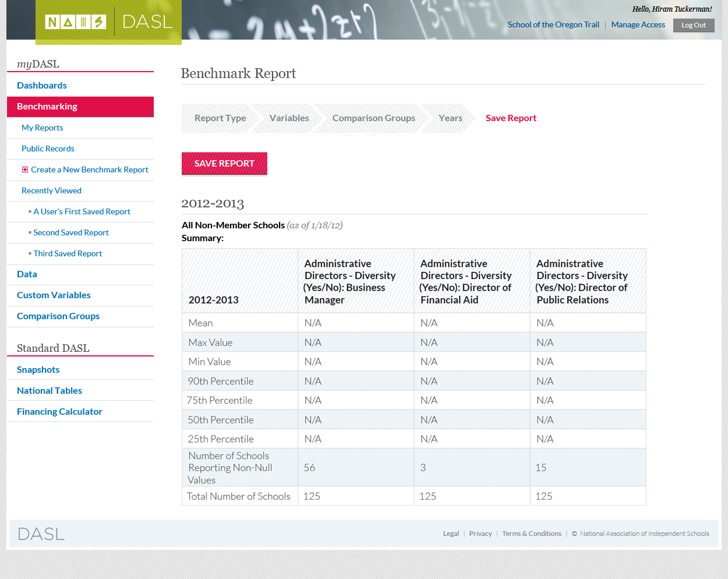Open the Financing Calculator

pyautogui.click(x=59, y=412)
